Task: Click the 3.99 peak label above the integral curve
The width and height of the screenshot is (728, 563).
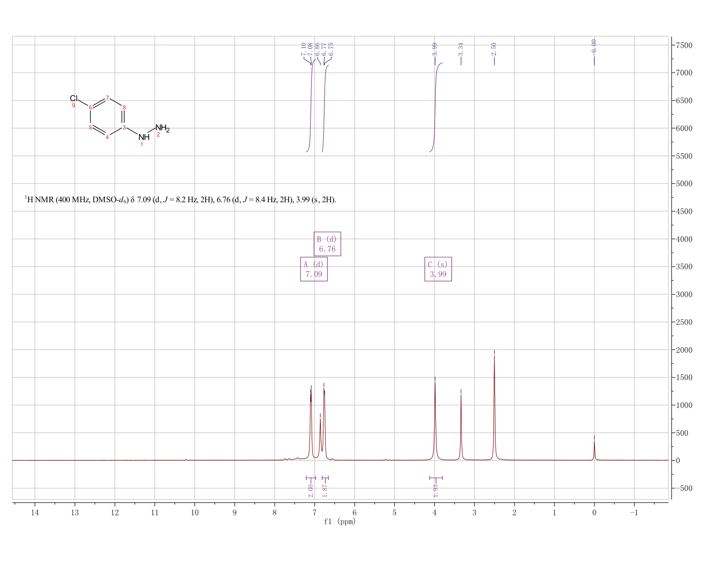Action: click(435, 49)
